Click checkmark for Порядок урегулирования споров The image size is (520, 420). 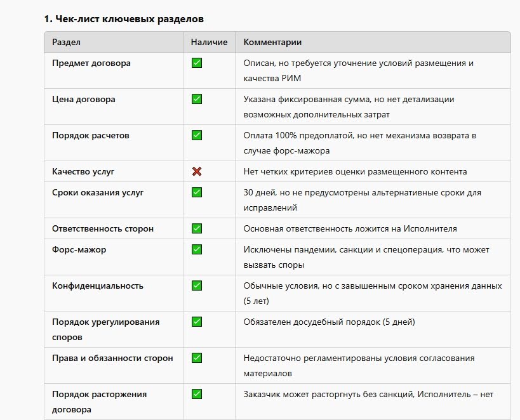[197, 322]
